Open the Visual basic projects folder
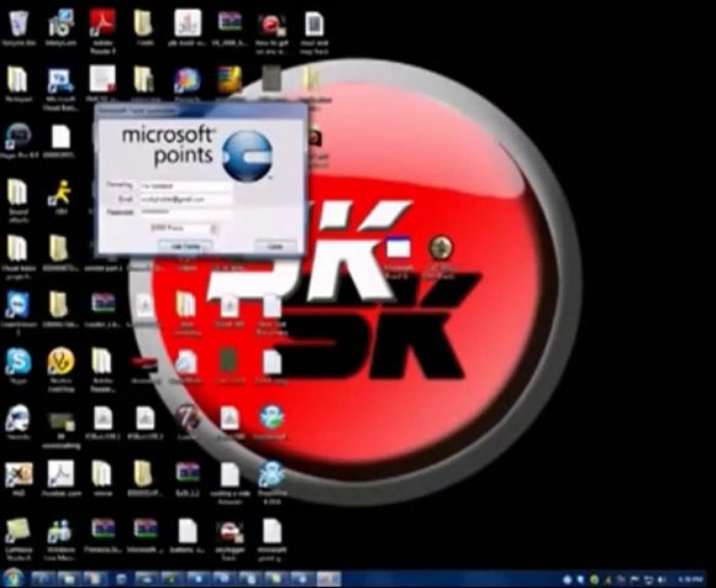716x588 pixels. coord(18,257)
